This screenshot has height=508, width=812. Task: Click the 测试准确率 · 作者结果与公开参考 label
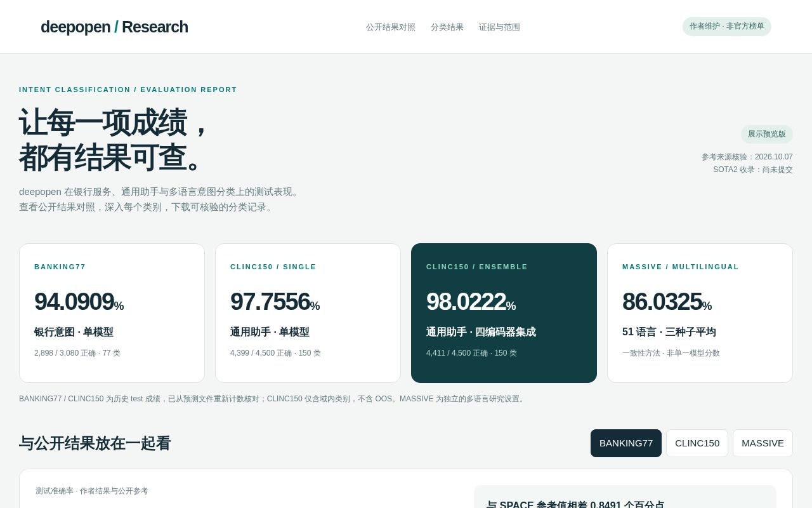(92, 491)
